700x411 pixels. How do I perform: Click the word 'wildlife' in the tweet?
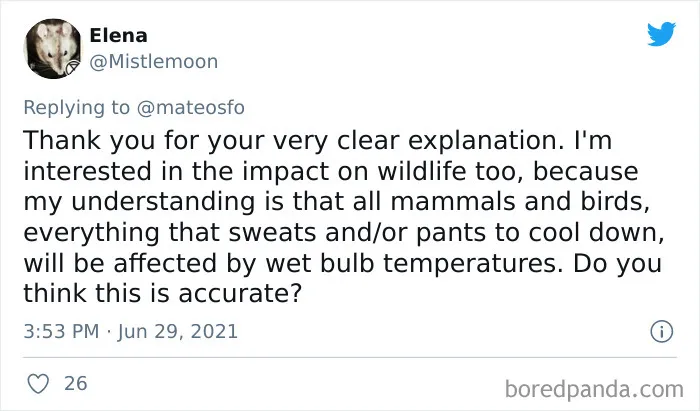pyautogui.click(x=422, y=171)
